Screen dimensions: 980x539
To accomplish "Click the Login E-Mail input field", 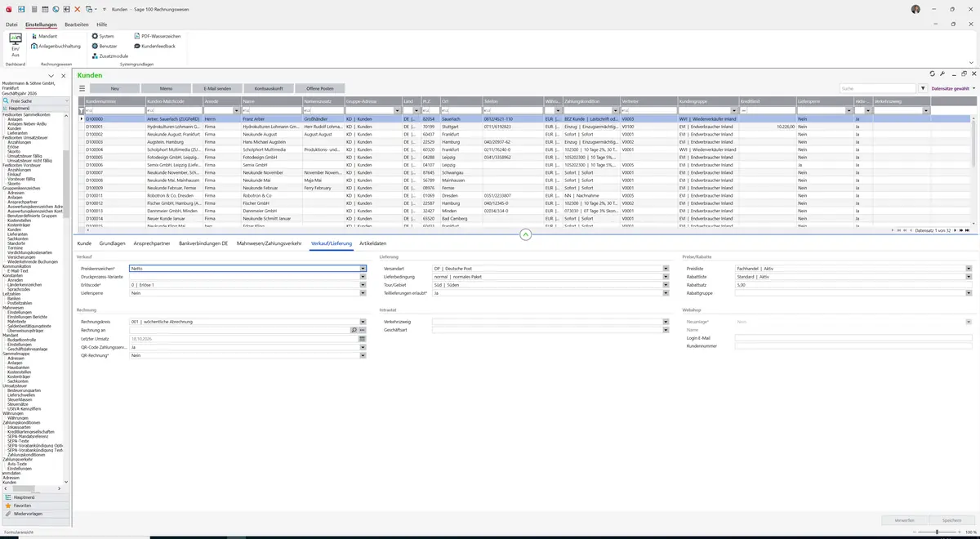I will pos(853,337).
